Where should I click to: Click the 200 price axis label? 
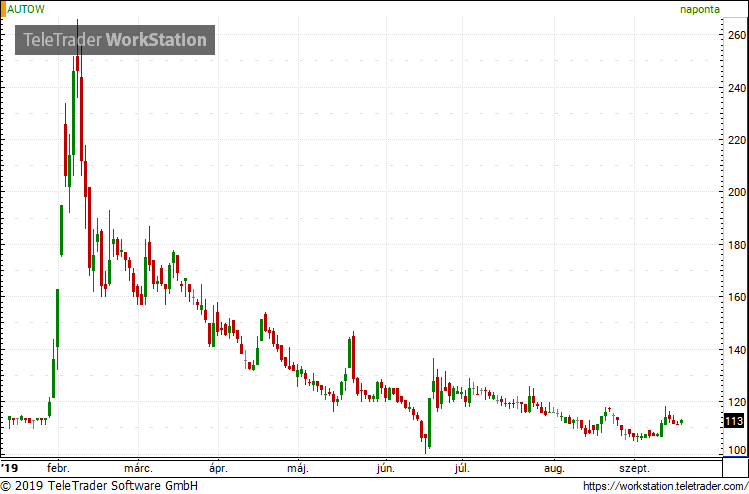pyautogui.click(x=735, y=192)
